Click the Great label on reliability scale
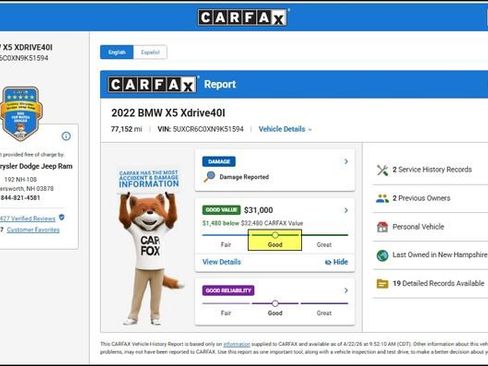This screenshot has width=488, height=366. coord(324,313)
